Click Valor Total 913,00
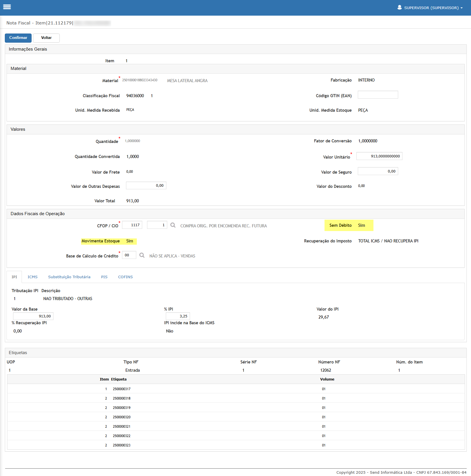Viewport: 471px width, 476px height. point(133,201)
